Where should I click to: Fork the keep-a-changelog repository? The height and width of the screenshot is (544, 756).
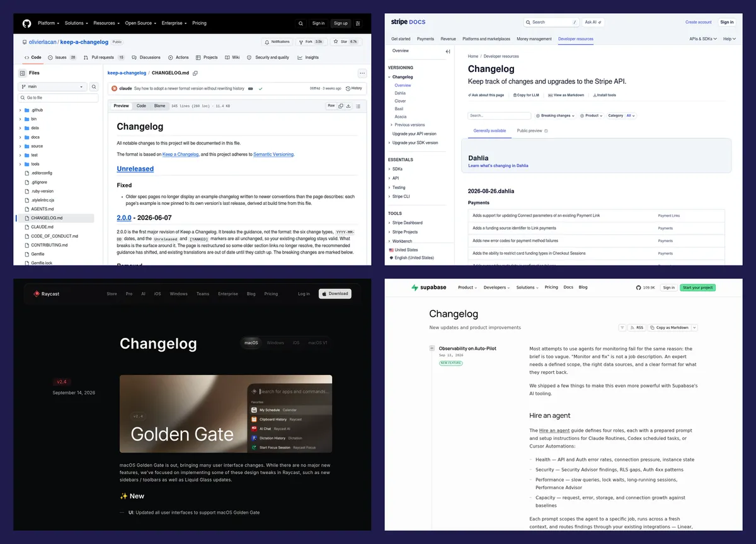(312, 42)
